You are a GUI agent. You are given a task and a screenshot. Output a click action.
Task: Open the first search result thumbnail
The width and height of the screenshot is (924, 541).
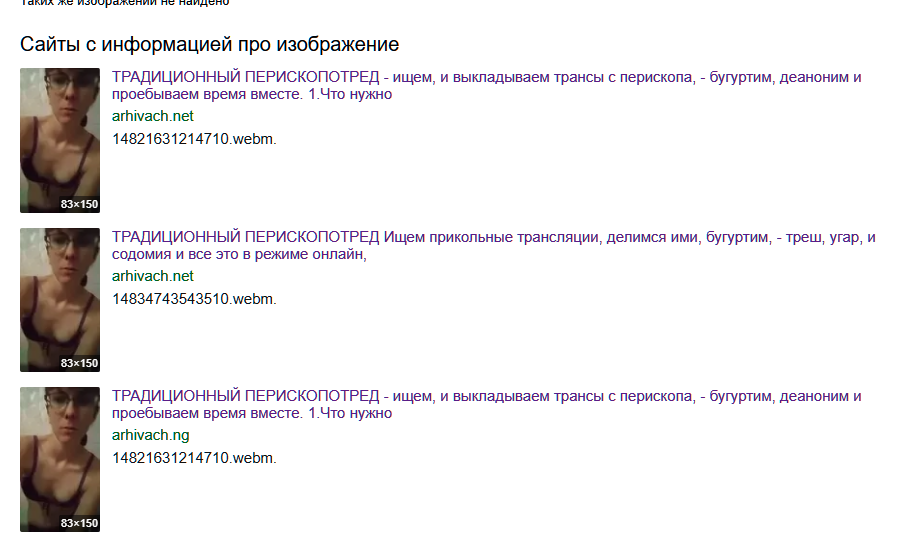click(x=60, y=140)
